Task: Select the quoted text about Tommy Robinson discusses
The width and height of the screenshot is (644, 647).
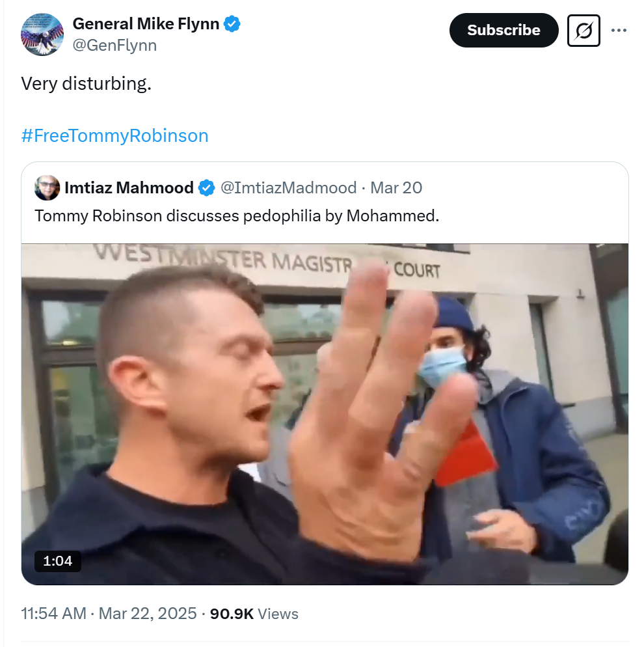Action: pos(237,216)
